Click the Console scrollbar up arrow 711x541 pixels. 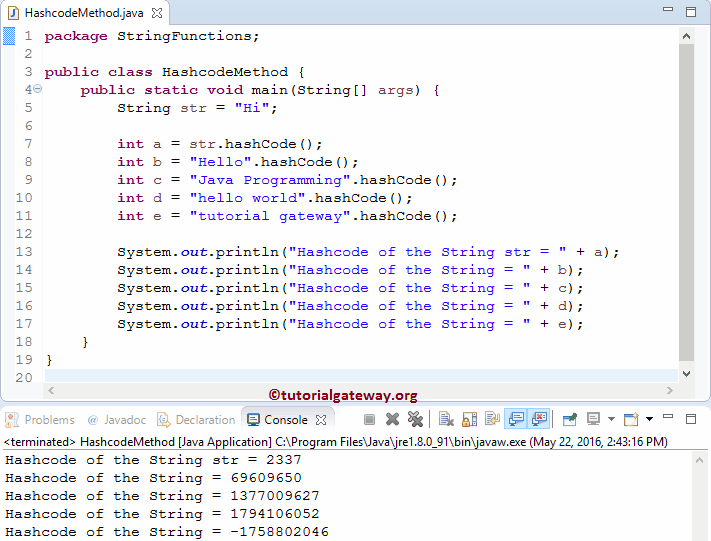(699, 461)
